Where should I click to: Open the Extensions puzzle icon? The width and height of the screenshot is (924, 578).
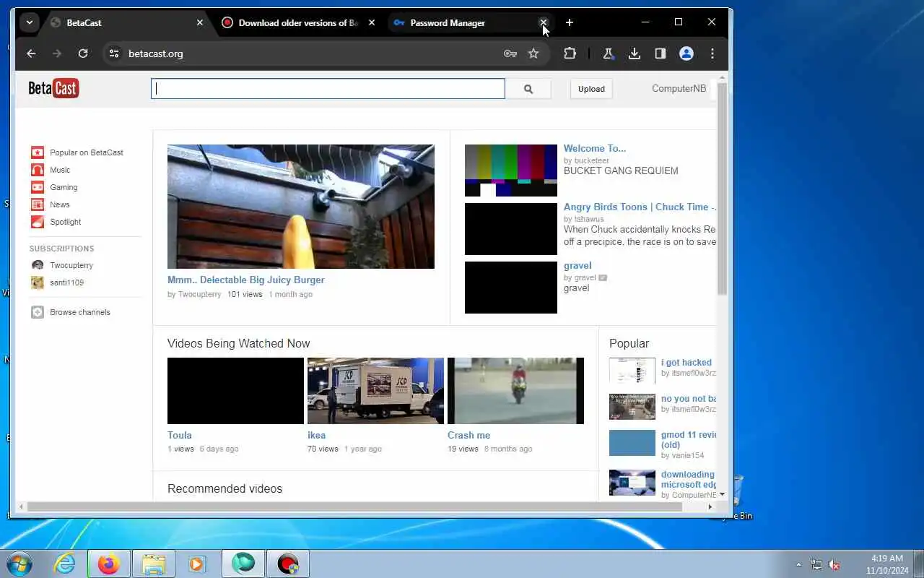(570, 53)
